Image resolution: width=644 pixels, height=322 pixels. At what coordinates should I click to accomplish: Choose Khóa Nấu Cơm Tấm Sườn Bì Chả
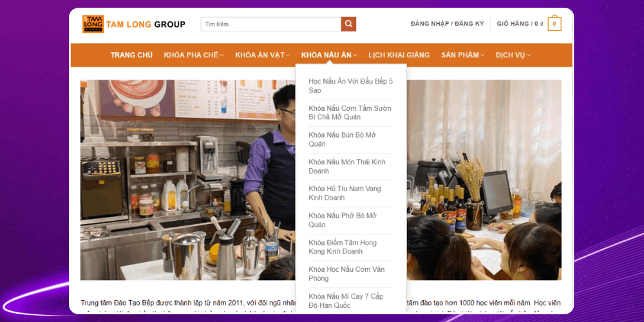click(x=351, y=113)
